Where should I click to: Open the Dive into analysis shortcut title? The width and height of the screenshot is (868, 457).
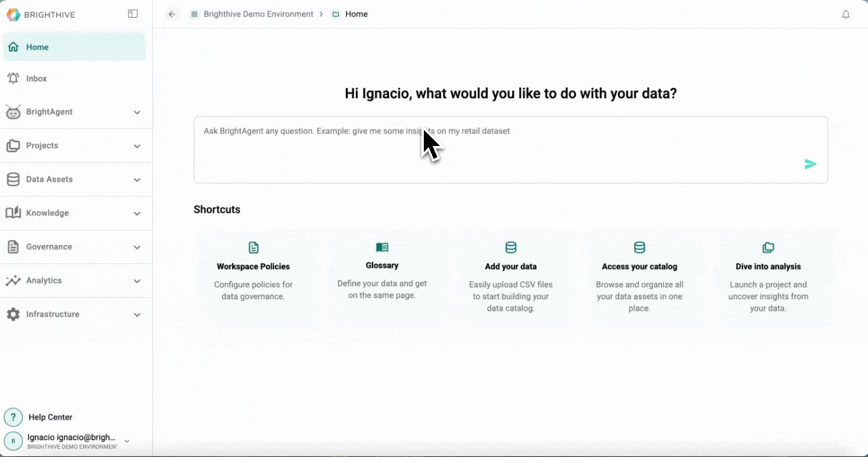coord(768,267)
